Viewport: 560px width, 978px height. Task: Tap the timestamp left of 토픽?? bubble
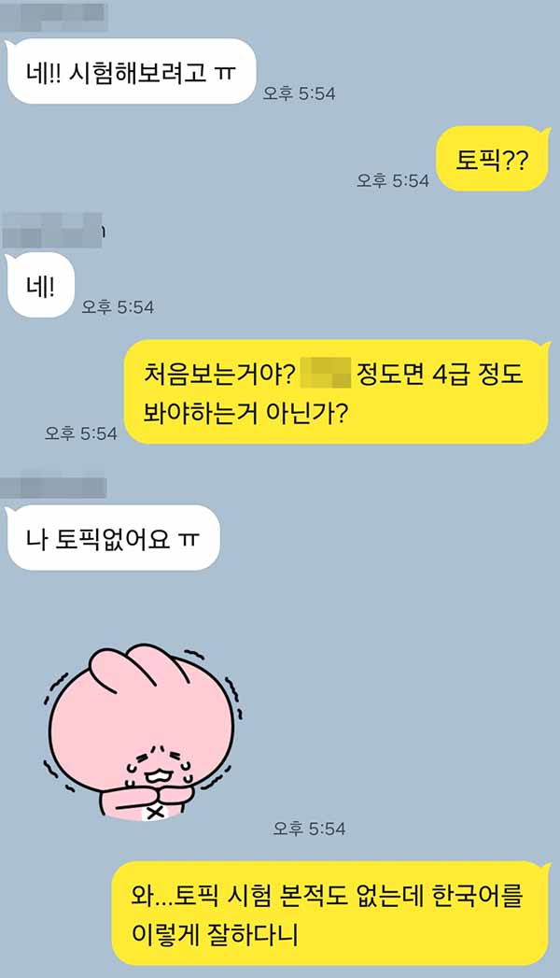(393, 181)
